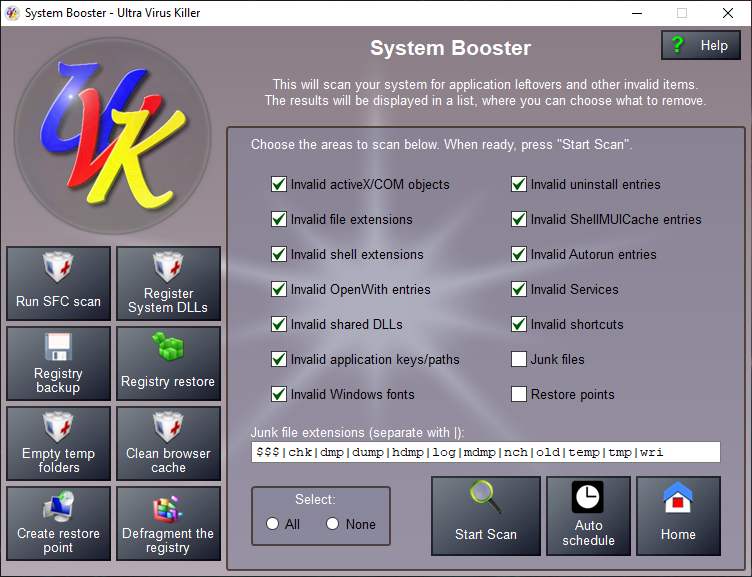Click the Registry restore label
The image size is (752, 577).
point(168,381)
